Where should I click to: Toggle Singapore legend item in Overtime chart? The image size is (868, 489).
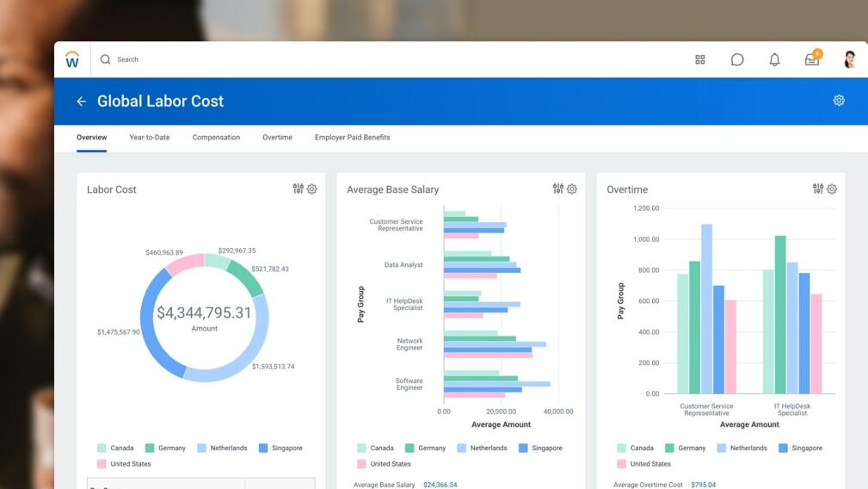pos(800,449)
